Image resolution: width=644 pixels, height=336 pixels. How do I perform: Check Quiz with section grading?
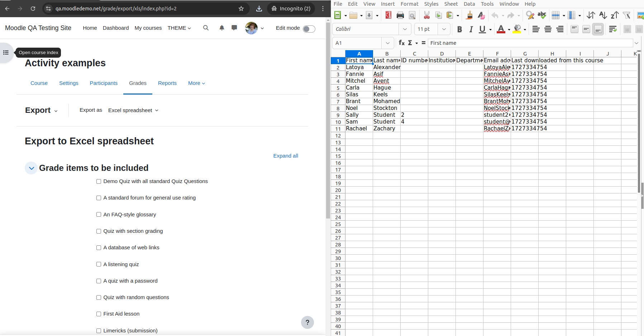[99, 231]
